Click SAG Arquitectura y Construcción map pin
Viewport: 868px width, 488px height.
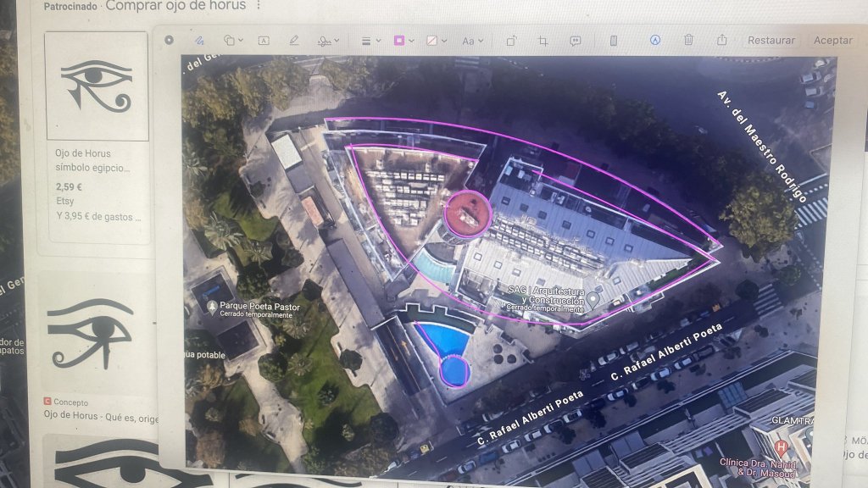(595, 298)
